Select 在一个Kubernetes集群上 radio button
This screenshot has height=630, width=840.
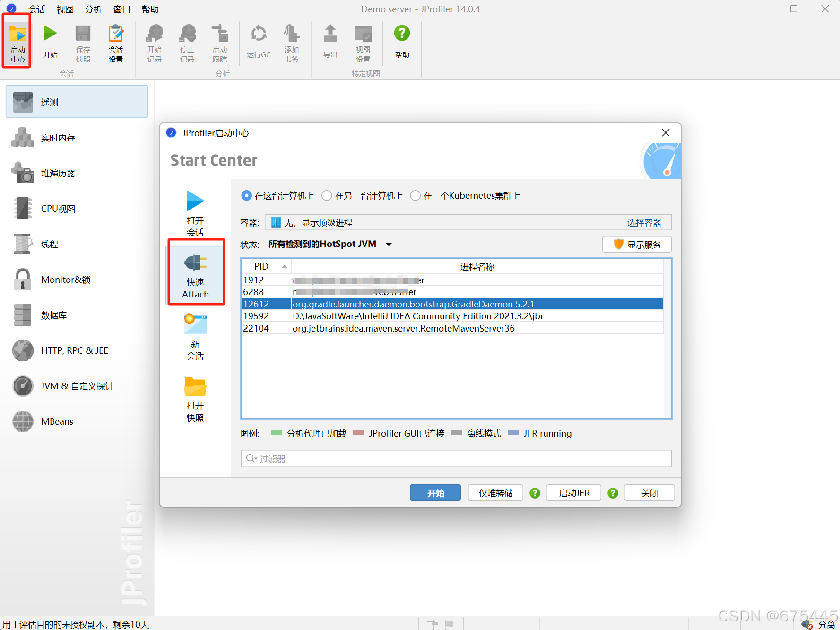point(415,195)
